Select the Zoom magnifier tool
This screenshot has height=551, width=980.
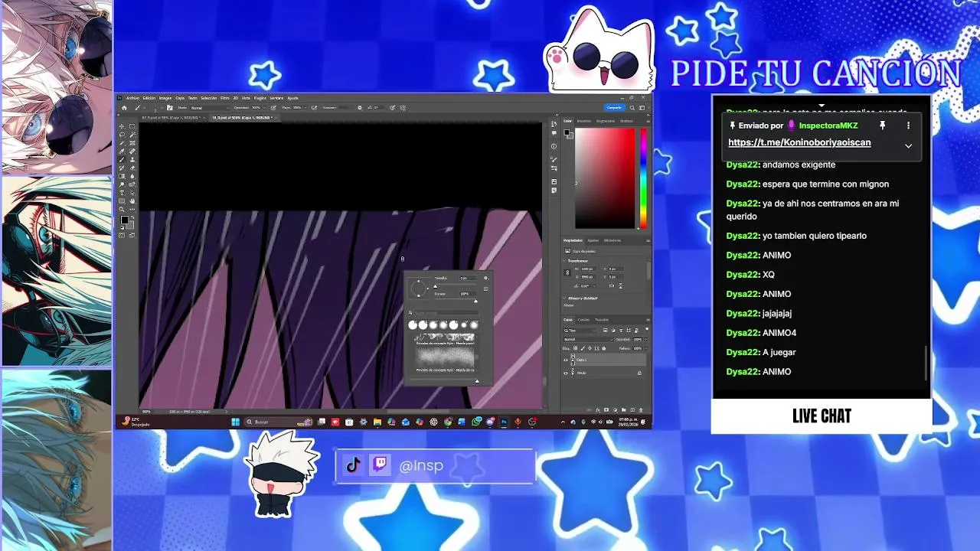[x=122, y=209]
